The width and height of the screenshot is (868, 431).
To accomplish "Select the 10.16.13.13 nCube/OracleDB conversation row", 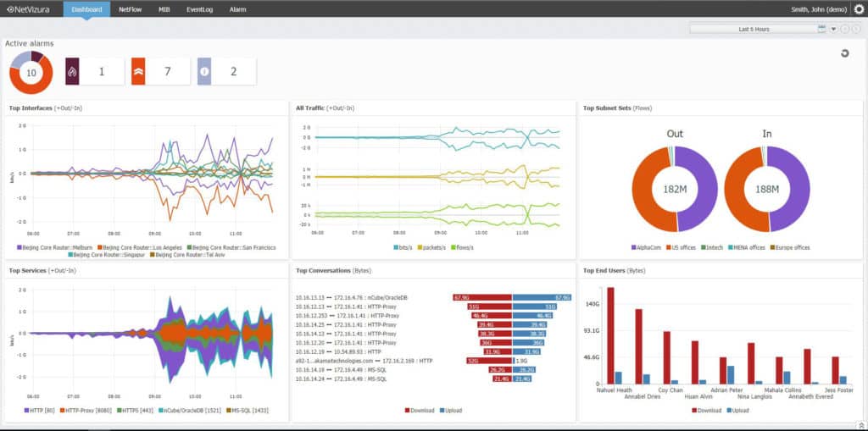I will pos(433,298).
